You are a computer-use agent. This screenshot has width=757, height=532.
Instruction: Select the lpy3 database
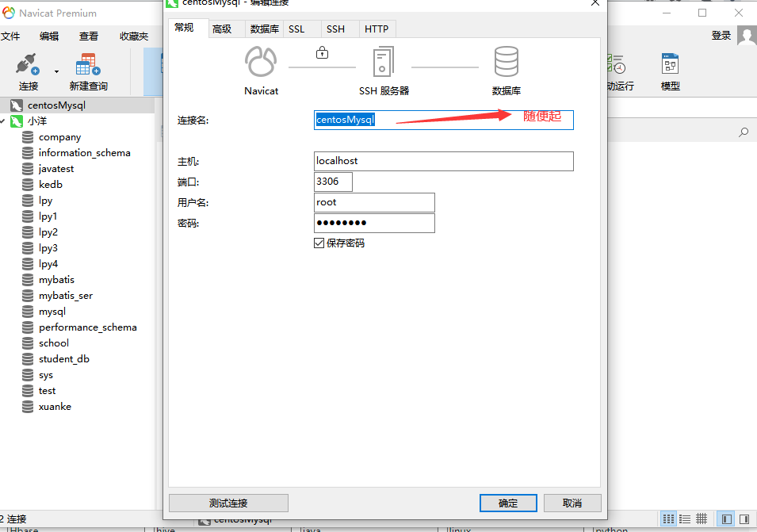tap(48, 248)
